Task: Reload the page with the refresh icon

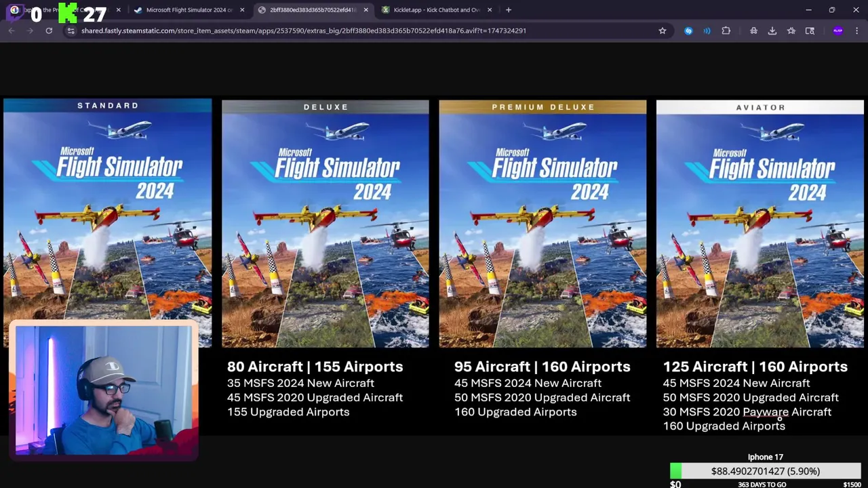Action: coord(49,30)
